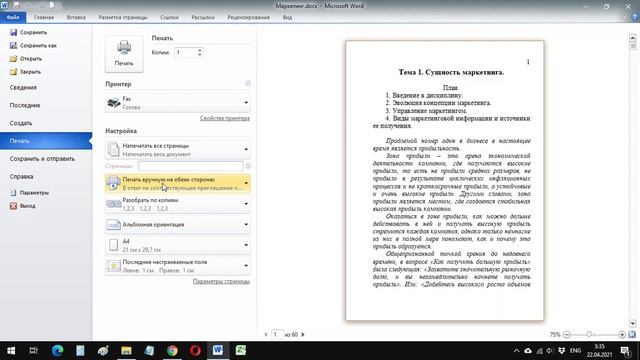Click Закрыть in the backstage menu
Image resolution: width=640 pixels, height=360 pixels.
pyautogui.click(x=25, y=72)
